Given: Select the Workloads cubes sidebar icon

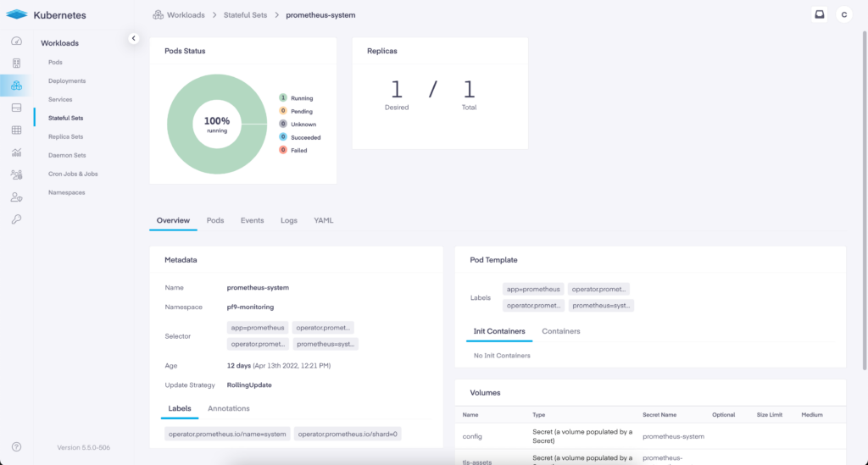Looking at the screenshot, I should [17, 86].
